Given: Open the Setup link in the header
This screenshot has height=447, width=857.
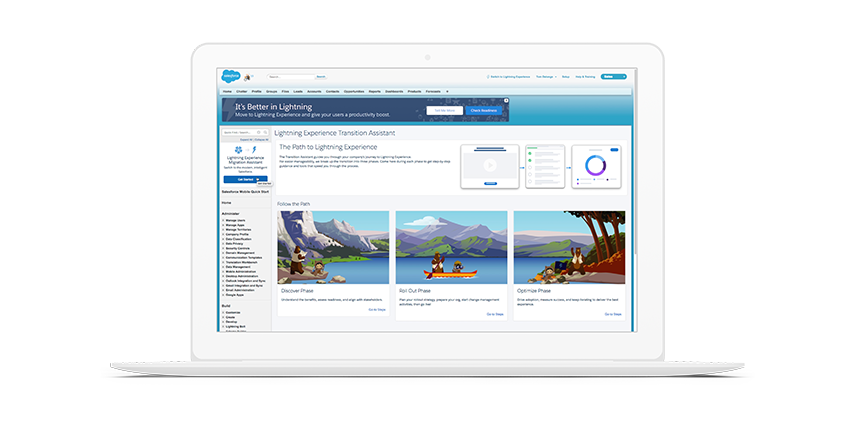Looking at the screenshot, I should click(x=566, y=77).
